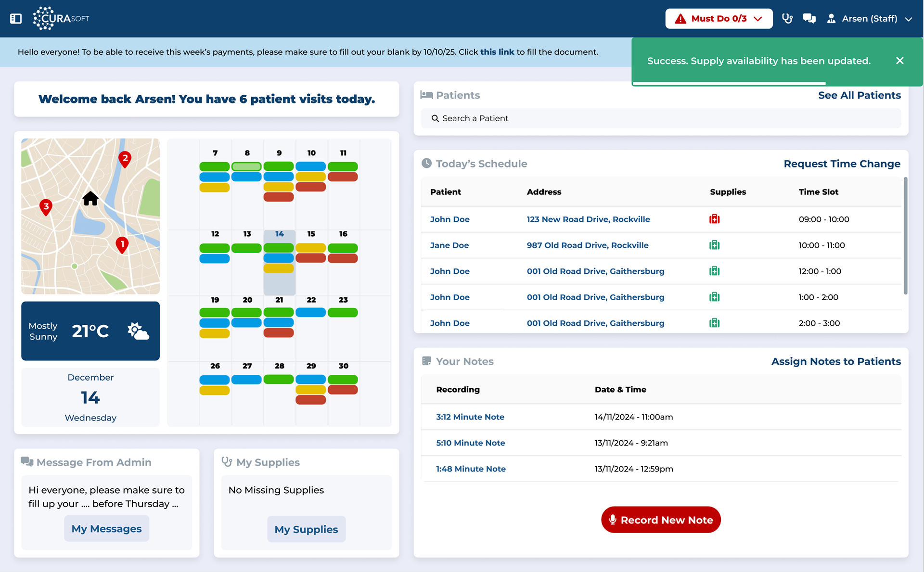Screen dimensions: 924x572
Task: Click green supplies icon for Jane Doe
Action: (x=714, y=245)
